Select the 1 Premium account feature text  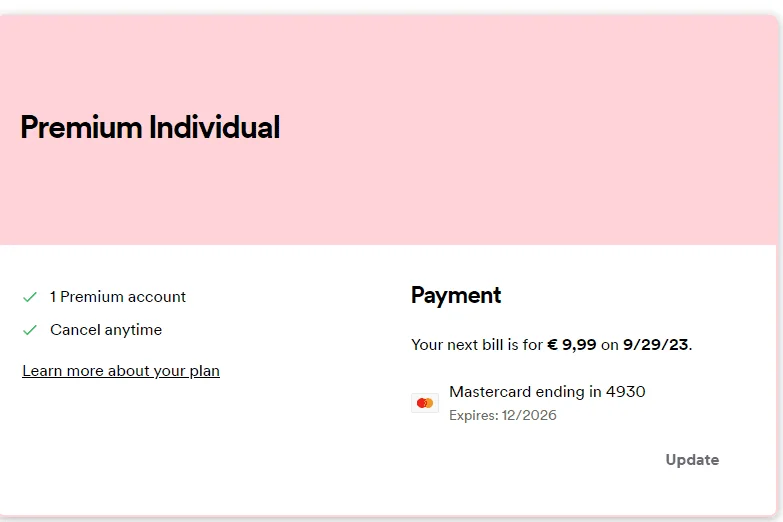tap(118, 297)
